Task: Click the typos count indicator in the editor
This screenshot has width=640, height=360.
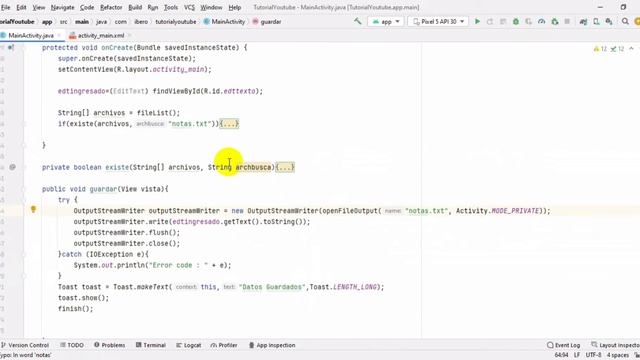Action: (617, 49)
